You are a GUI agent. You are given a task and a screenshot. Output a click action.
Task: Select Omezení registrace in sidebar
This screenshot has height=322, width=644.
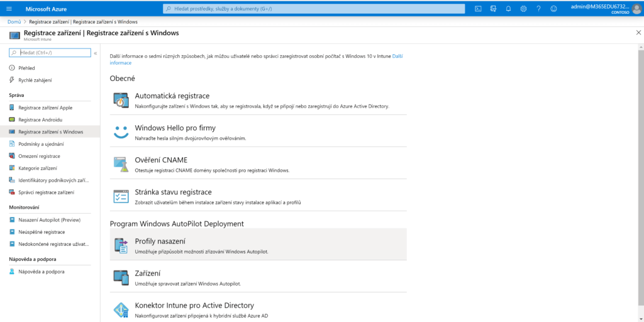[39, 156]
